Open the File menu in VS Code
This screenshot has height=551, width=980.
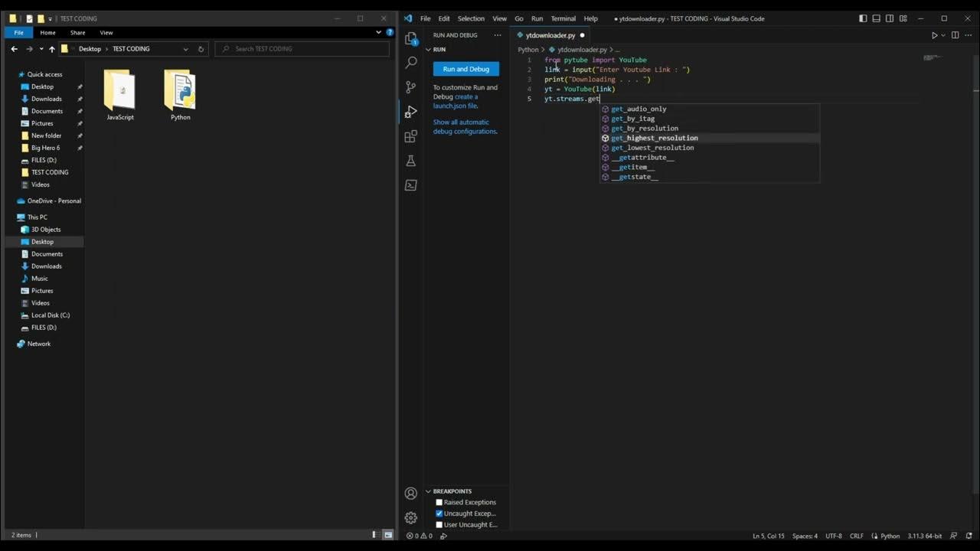pyautogui.click(x=425, y=18)
